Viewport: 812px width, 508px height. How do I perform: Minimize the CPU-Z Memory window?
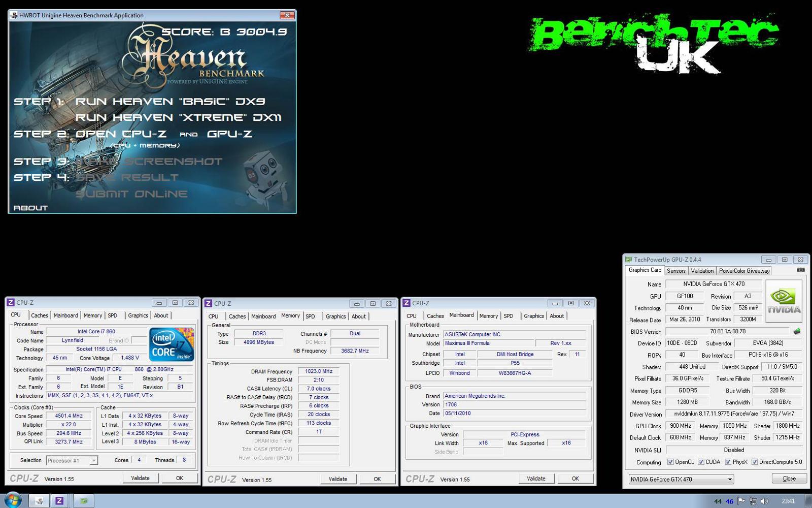(357, 303)
